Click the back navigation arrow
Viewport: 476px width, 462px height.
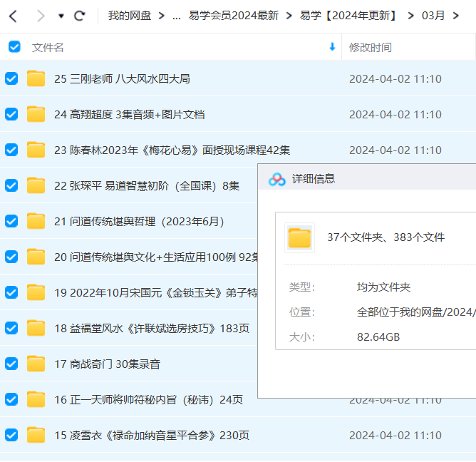pos(13,15)
